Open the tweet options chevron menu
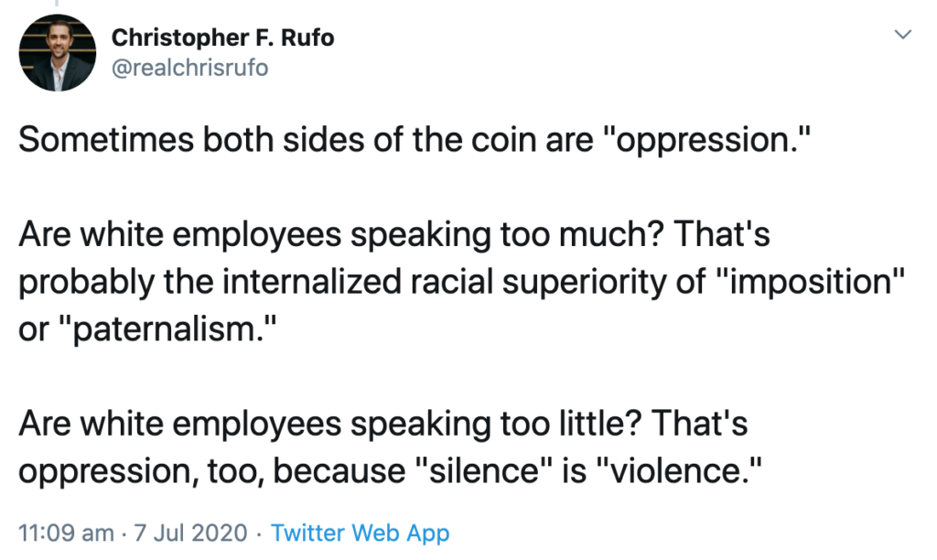 pos(902,35)
